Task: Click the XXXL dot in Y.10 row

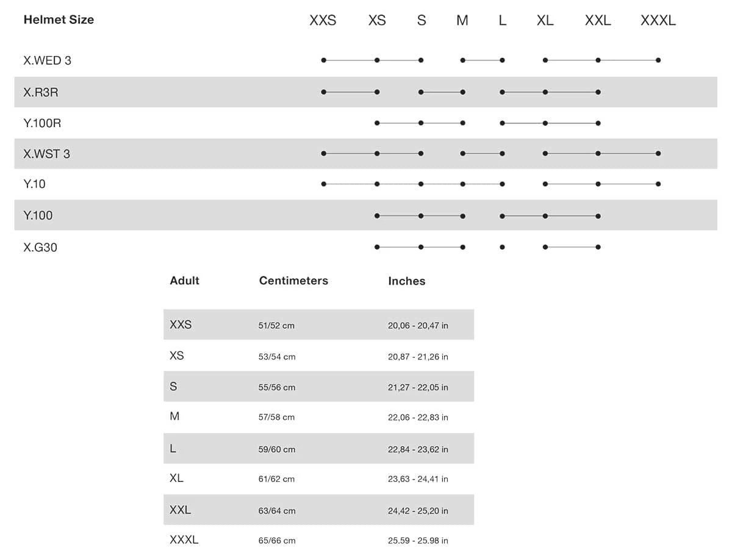Action: 658,184
